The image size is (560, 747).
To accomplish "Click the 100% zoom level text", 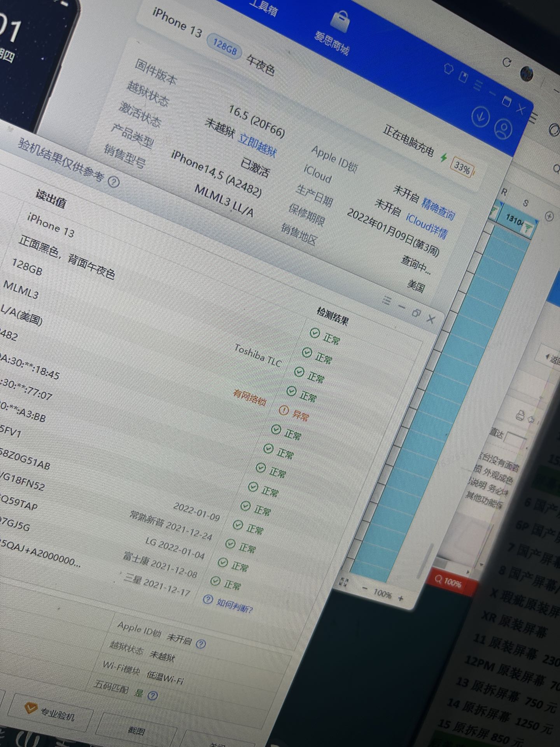I will 382,593.
